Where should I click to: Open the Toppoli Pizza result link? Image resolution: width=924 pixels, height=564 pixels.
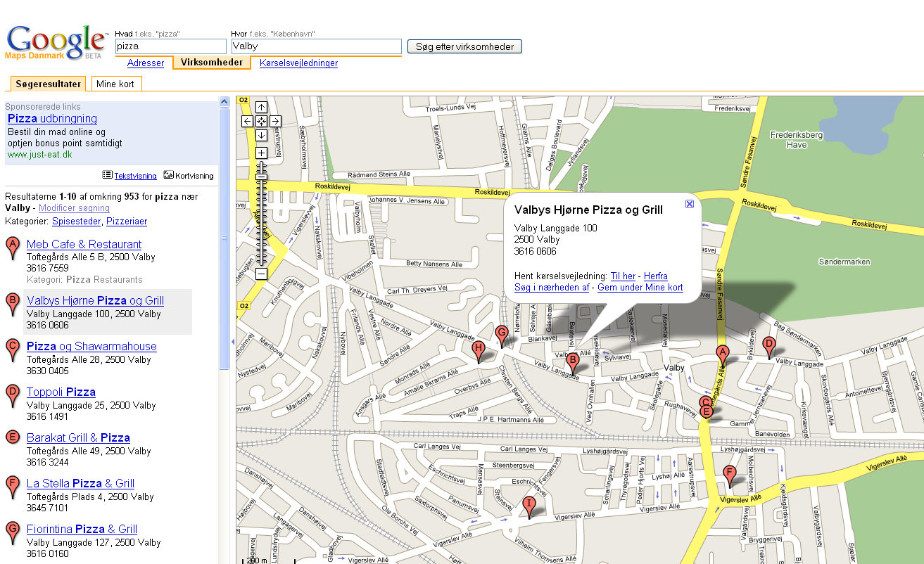61,392
